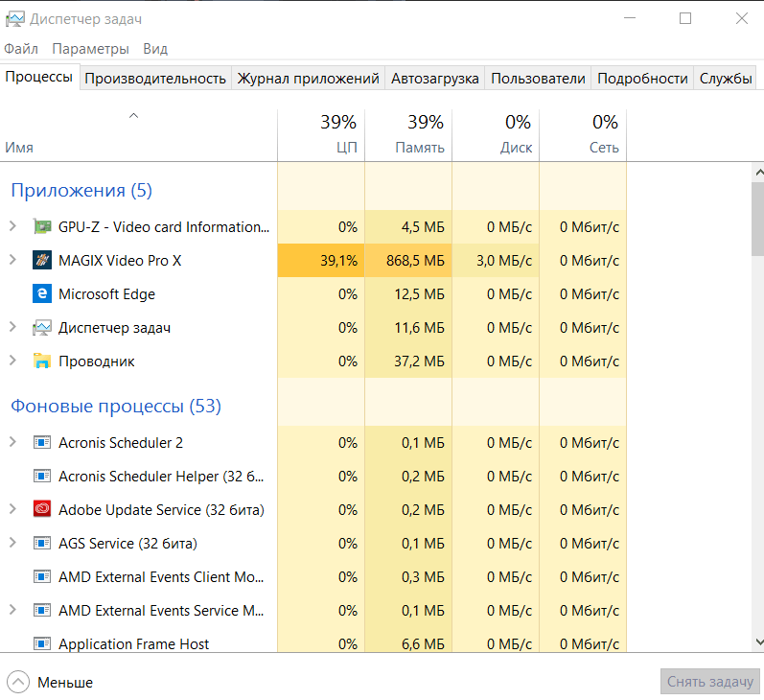The image size is (764, 700).
Task: Select the Процессы tab
Action: [39, 77]
